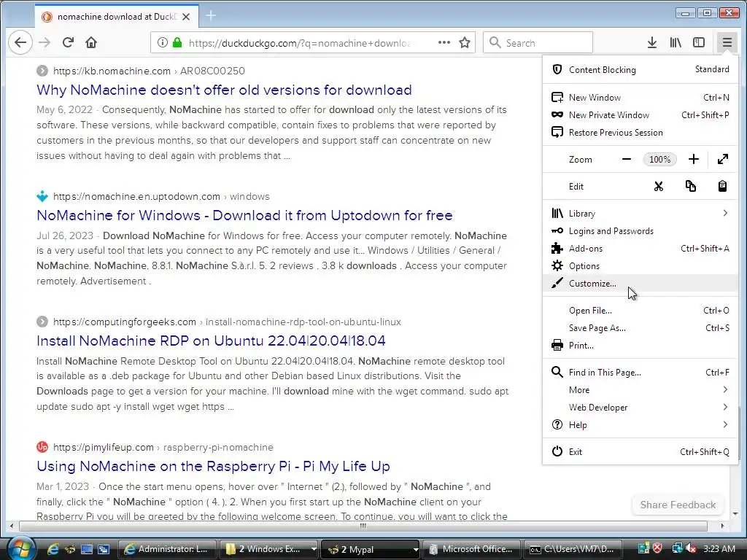Viewport: 747px width, 560px height.
Task: Open Install NoMachine RDP on Ubuntu result
Action: pos(211,341)
